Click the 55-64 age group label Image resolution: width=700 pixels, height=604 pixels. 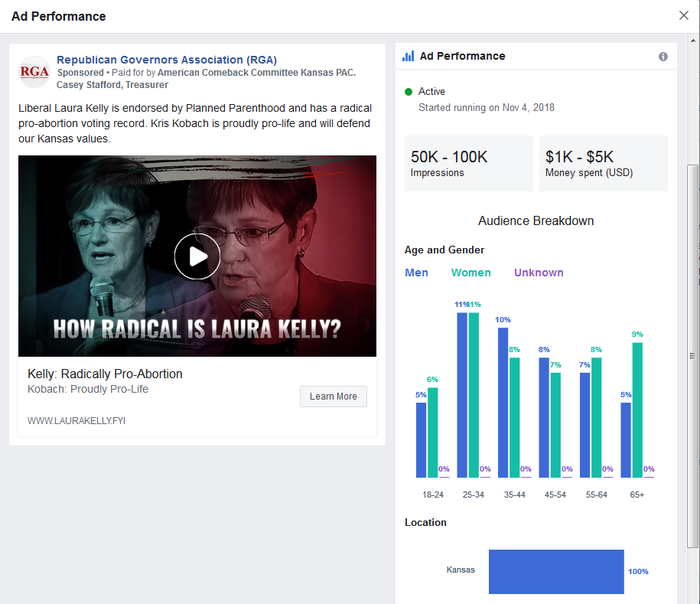point(597,495)
